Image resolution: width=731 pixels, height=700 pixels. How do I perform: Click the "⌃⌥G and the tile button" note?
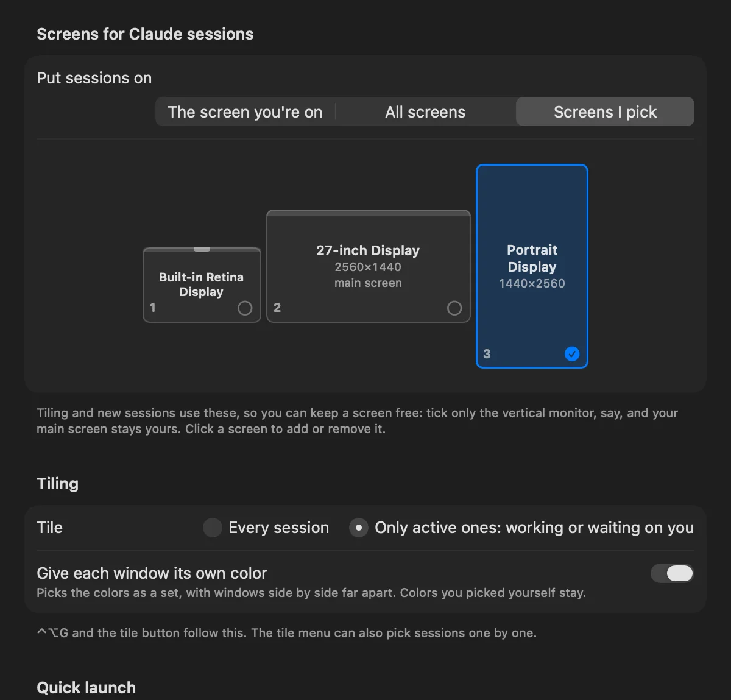pos(286,633)
